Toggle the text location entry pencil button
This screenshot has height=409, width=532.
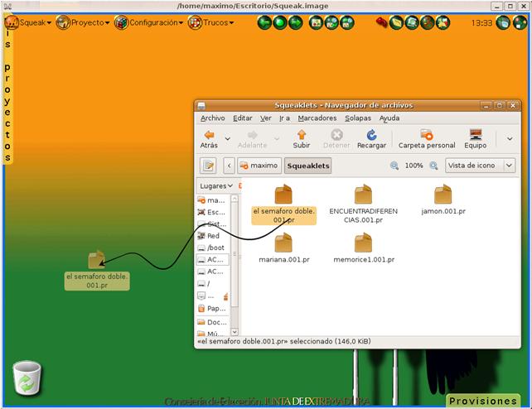209,166
